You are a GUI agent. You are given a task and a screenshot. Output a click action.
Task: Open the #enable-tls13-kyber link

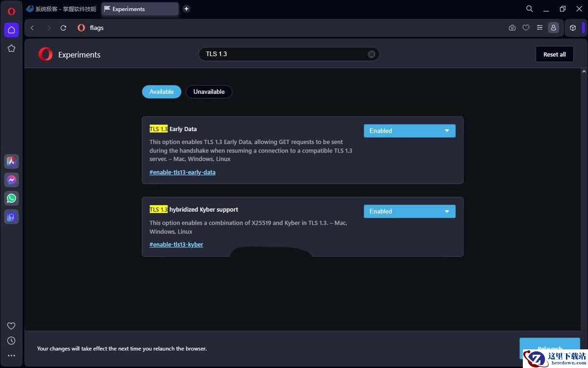176,244
